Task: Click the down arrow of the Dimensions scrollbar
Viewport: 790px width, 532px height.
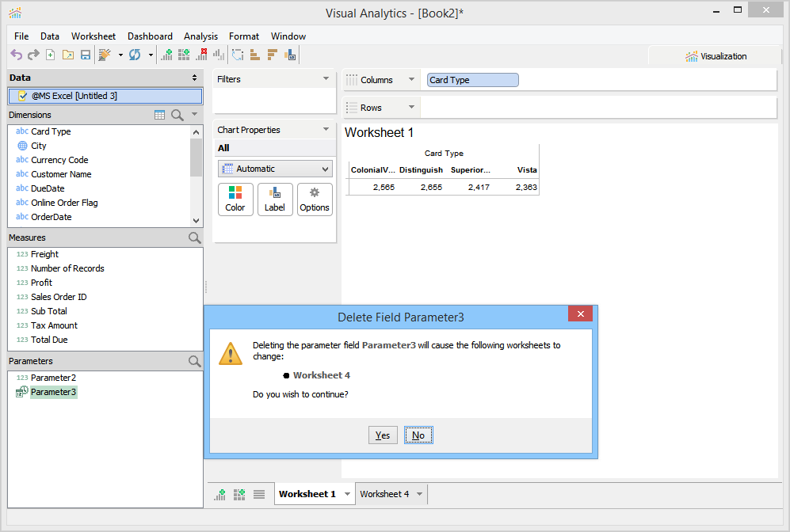Action: coord(196,220)
